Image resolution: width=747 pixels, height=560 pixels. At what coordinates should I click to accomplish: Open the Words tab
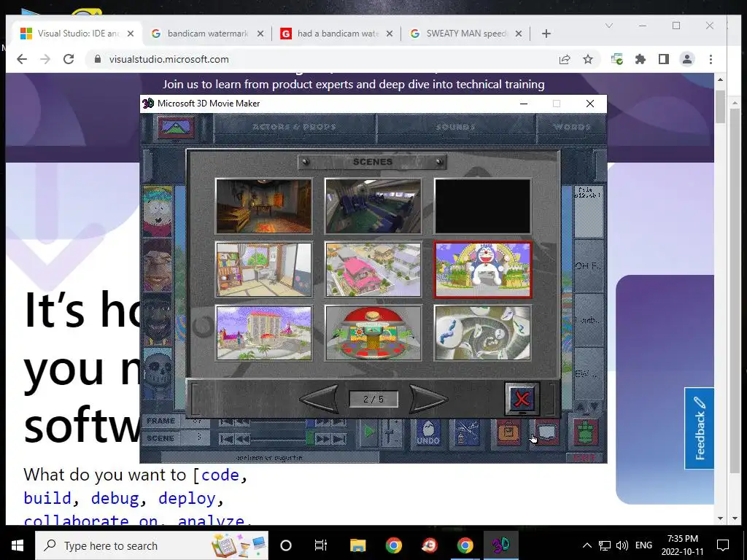pyautogui.click(x=572, y=127)
